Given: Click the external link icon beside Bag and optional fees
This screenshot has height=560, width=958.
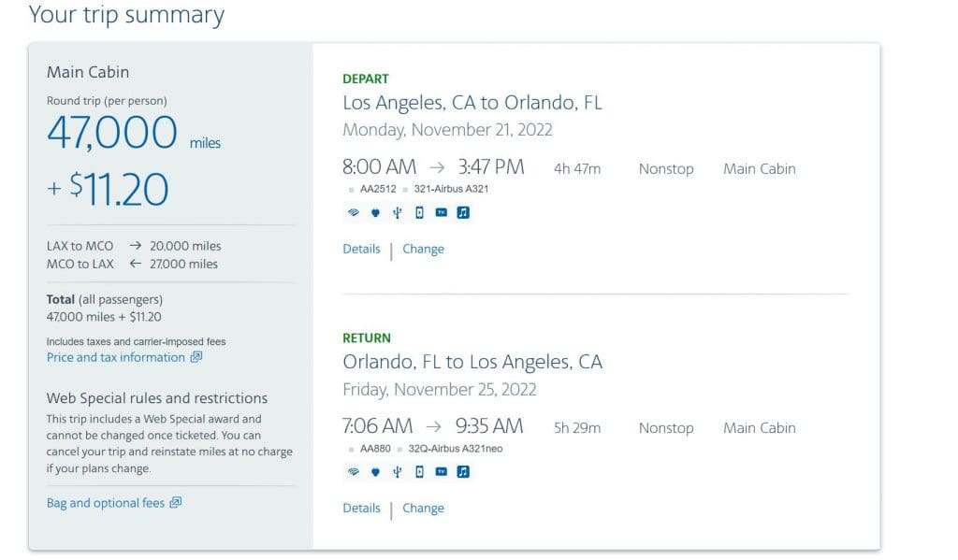Looking at the screenshot, I should click(175, 503).
